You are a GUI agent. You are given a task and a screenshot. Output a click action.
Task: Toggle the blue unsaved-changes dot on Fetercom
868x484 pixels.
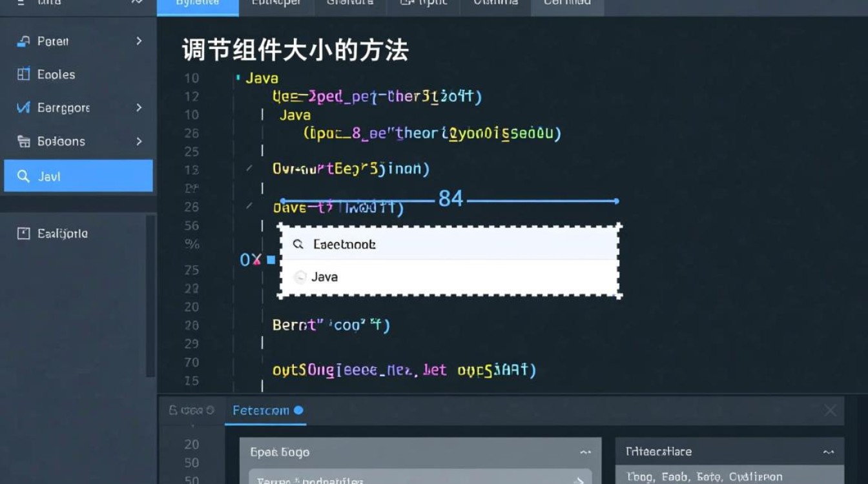click(297, 410)
